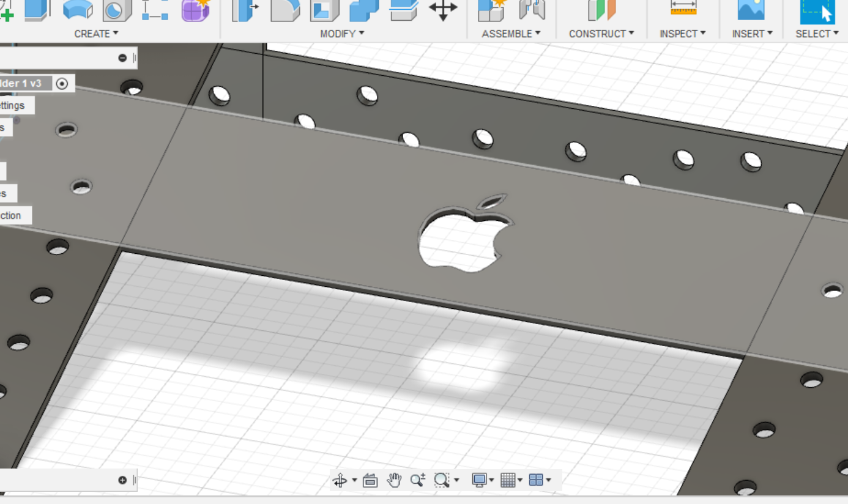Image resolution: width=848 pixels, height=504 pixels.
Task: Open the MODIFY dropdown menu
Action: 342,34
